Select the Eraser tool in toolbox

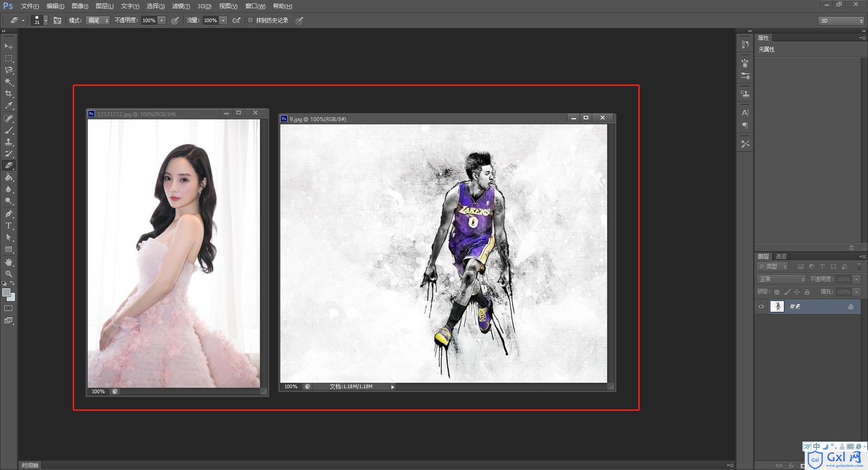(9, 165)
